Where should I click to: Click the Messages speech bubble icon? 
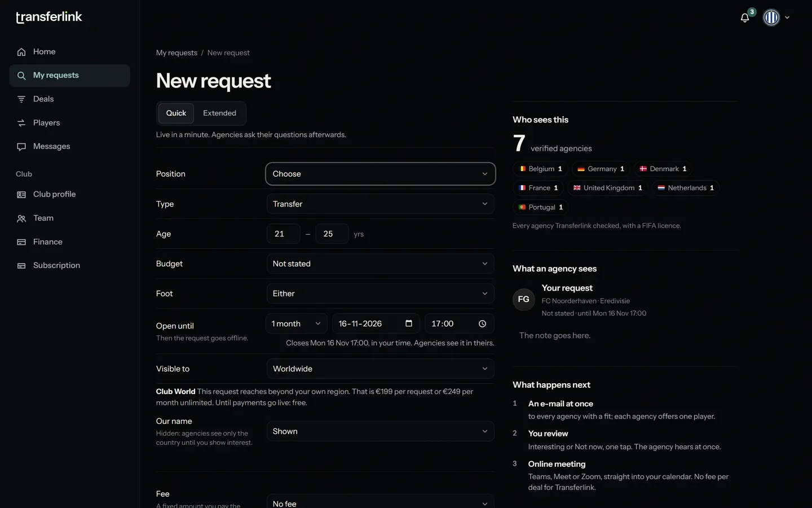(x=21, y=147)
